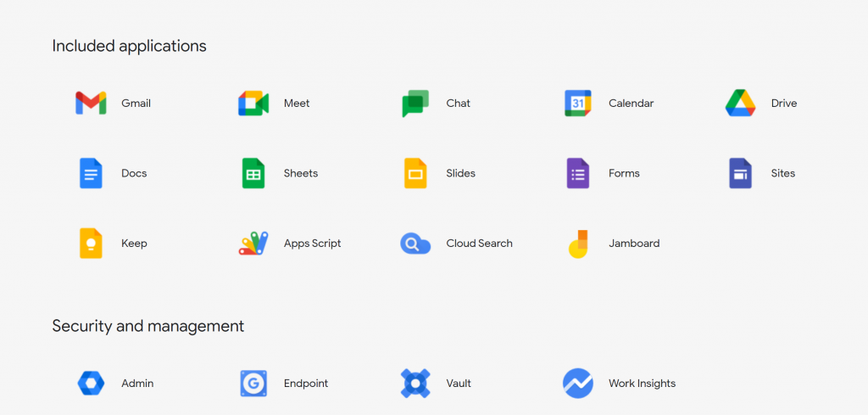Screen dimensions: 868x415
Task: Open the Jamboard icon
Action: (x=578, y=244)
